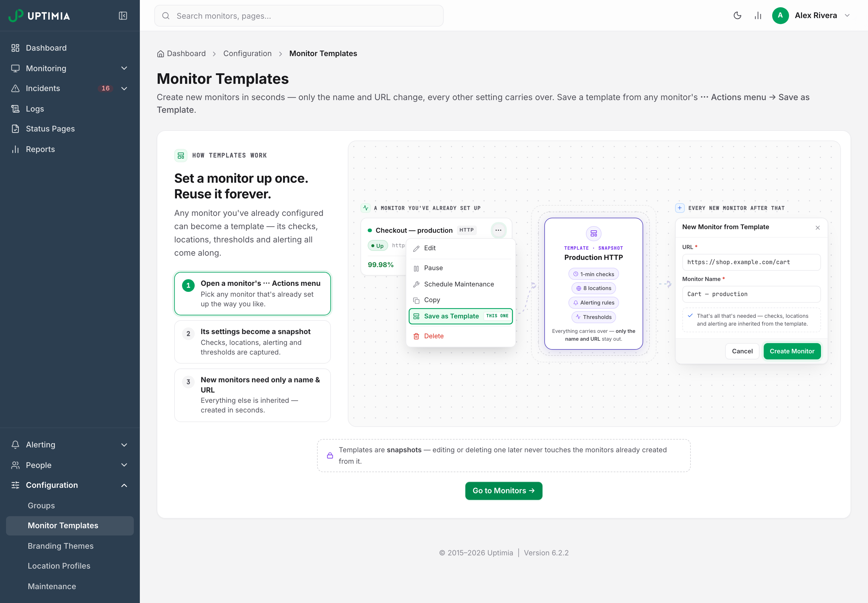
Task: Toggle dark mode moon icon
Action: coord(737,15)
